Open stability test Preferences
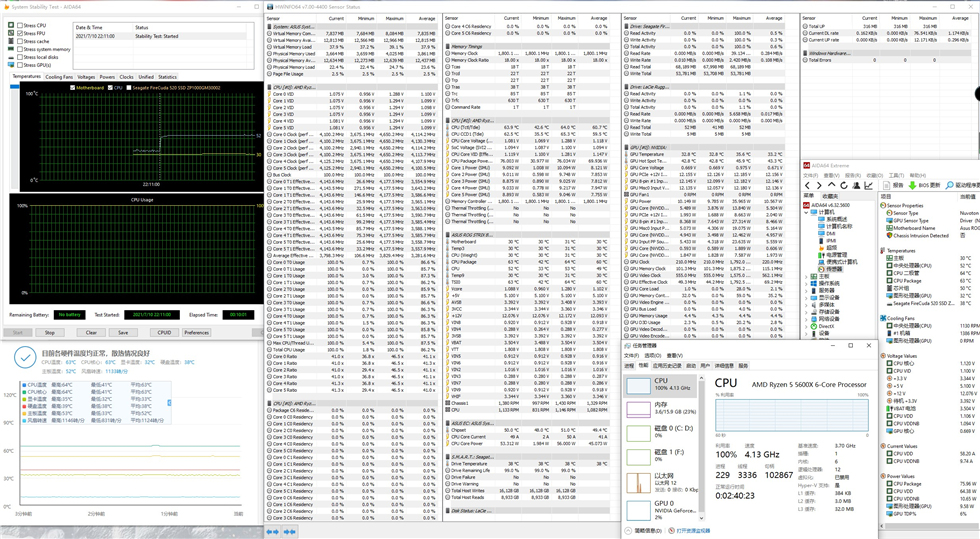Screen dimensions: 980x539 tap(196, 333)
